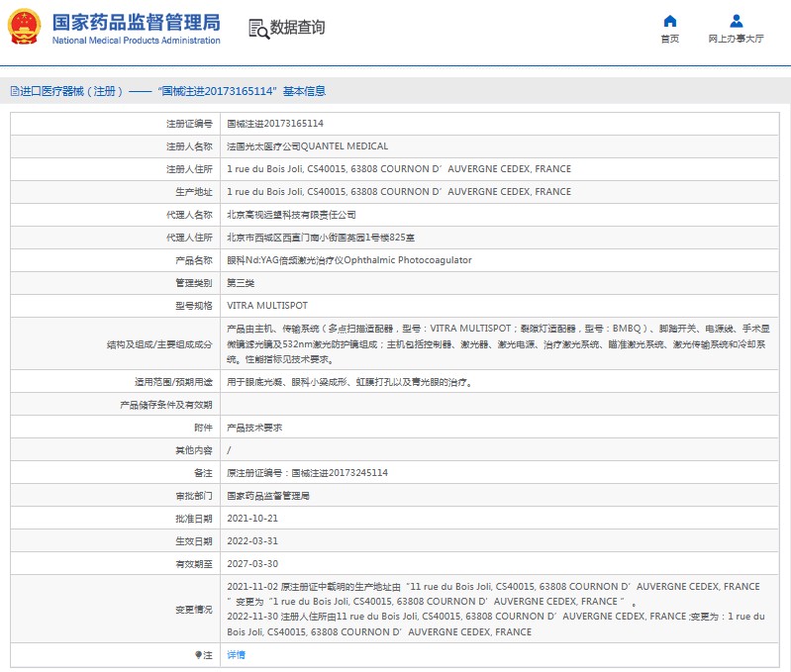Click the 注册证编号 row label
The width and height of the screenshot is (791, 672).
[x=189, y=124]
